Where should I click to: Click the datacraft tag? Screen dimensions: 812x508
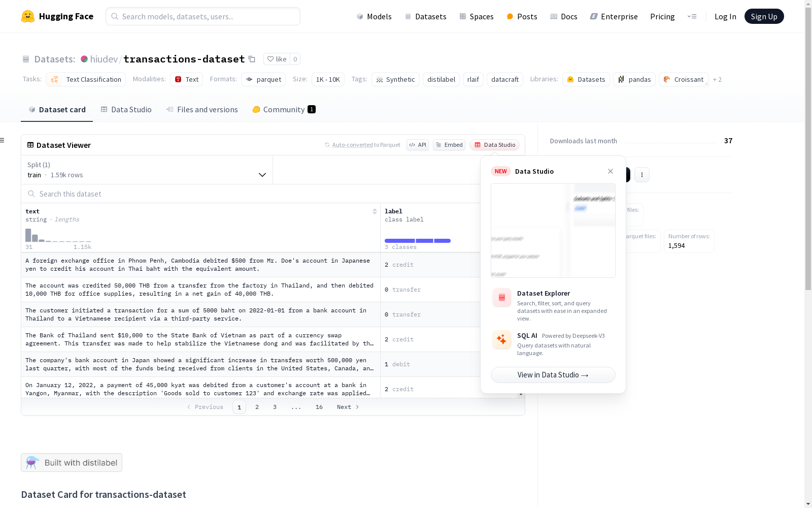coord(505,79)
